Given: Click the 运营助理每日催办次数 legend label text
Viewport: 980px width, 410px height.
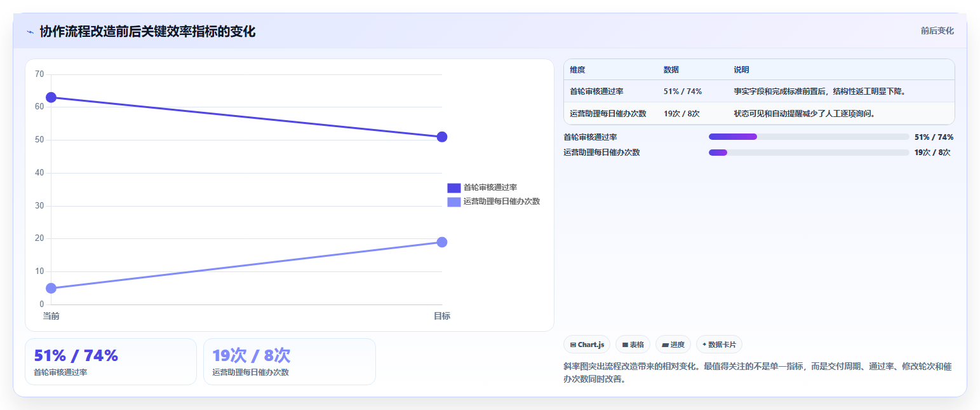Looking at the screenshot, I should [502, 202].
